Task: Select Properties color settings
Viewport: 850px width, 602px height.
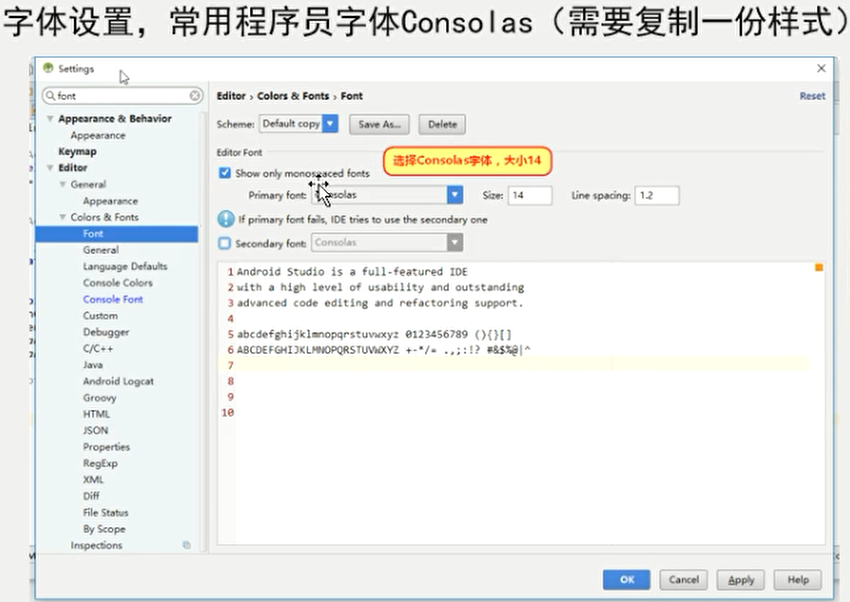Action: 106,447
